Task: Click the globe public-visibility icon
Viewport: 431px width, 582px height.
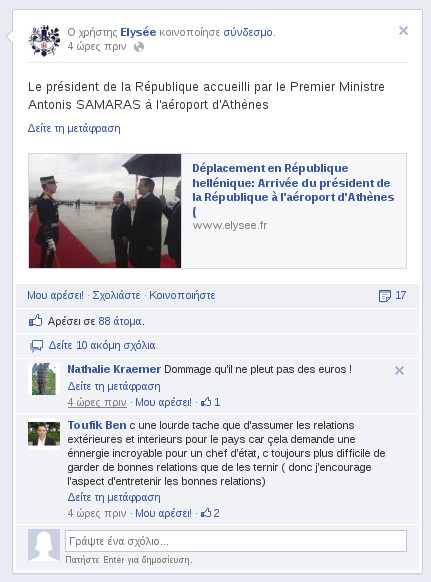Action: click(x=139, y=47)
